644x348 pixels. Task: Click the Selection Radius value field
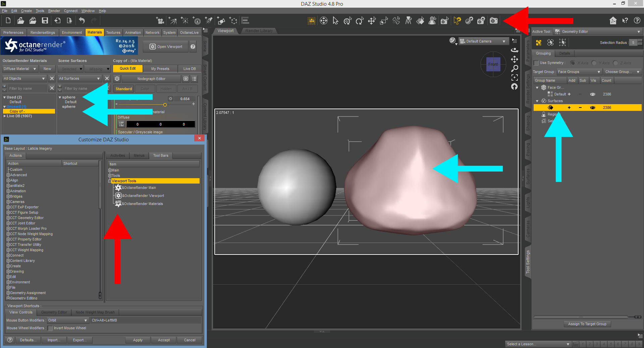[x=633, y=43]
